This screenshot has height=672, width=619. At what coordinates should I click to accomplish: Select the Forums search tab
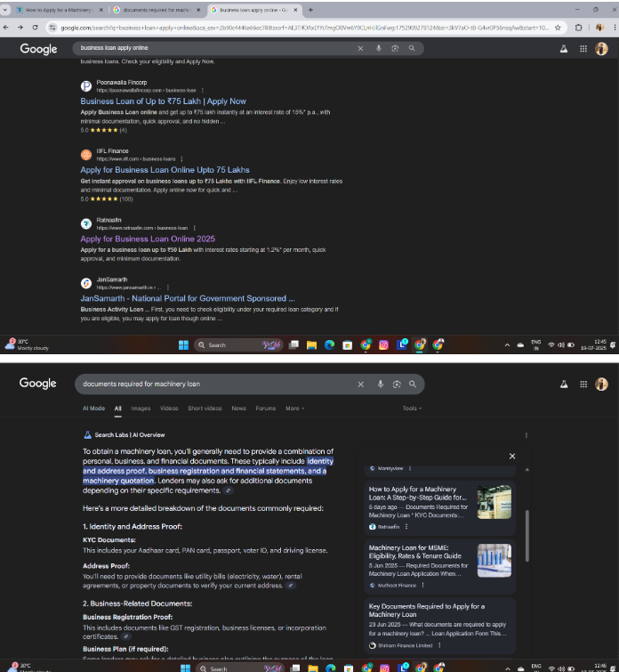click(x=266, y=409)
